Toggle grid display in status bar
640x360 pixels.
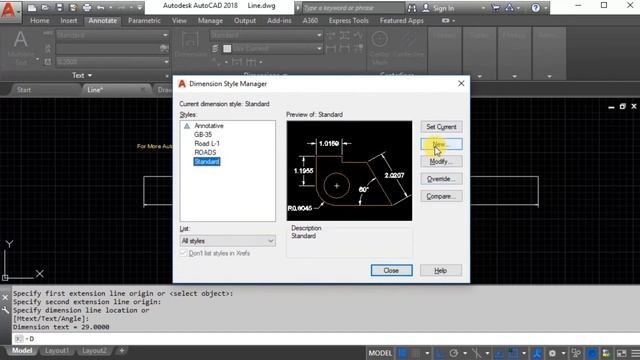[403, 353]
